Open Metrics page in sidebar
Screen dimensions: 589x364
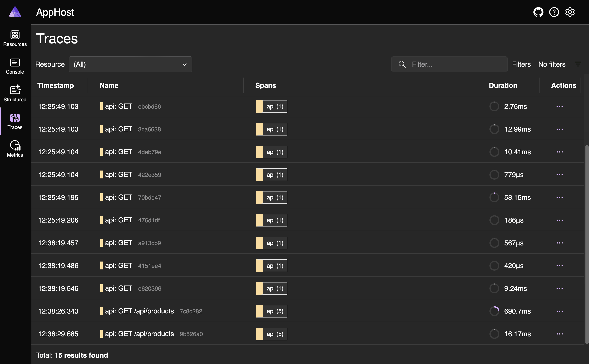coord(15,149)
